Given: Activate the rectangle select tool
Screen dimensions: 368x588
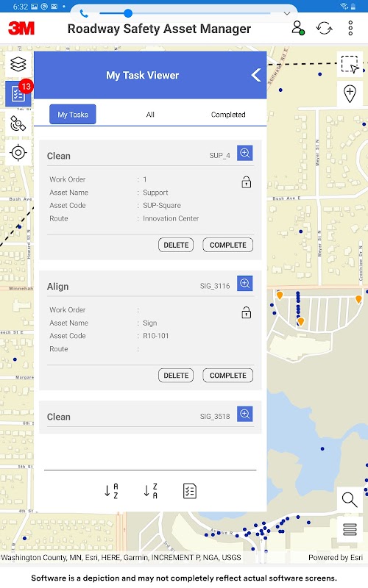Looking at the screenshot, I should [x=350, y=65].
